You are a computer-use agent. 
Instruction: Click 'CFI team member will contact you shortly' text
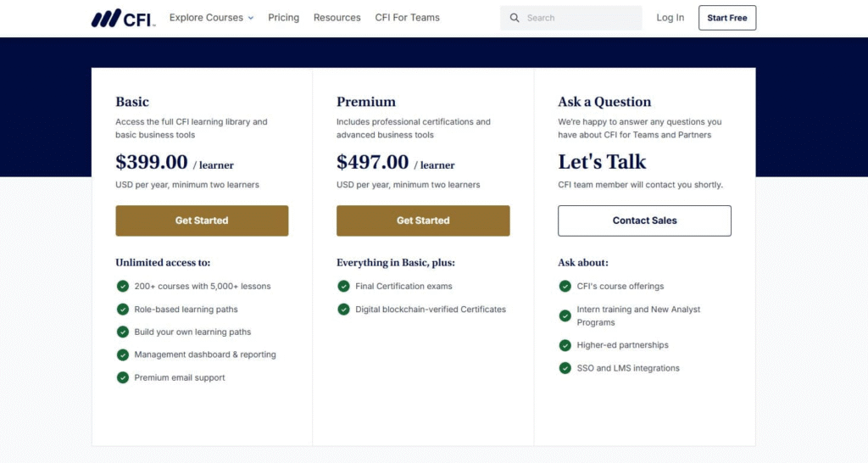(641, 184)
